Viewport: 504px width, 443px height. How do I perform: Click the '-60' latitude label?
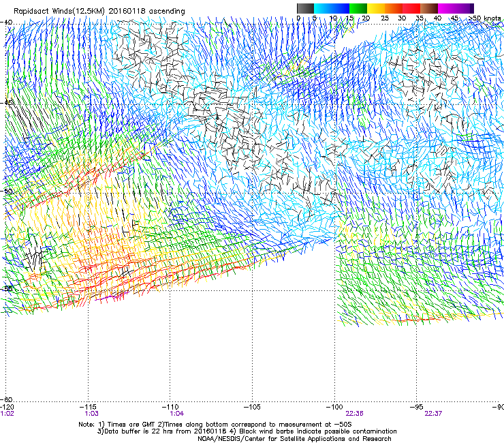point(6,399)
